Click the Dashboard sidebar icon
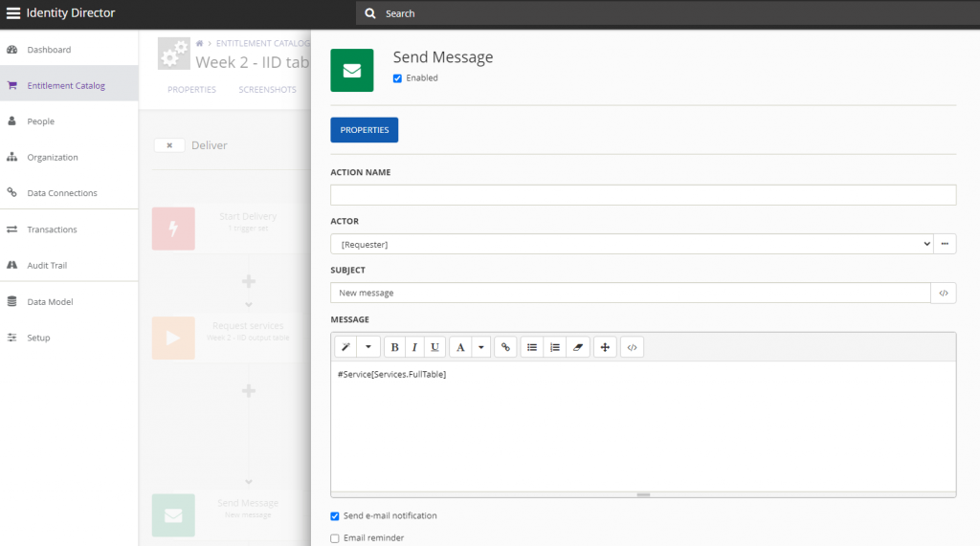The image size is (980, 546). pos(11,50)
